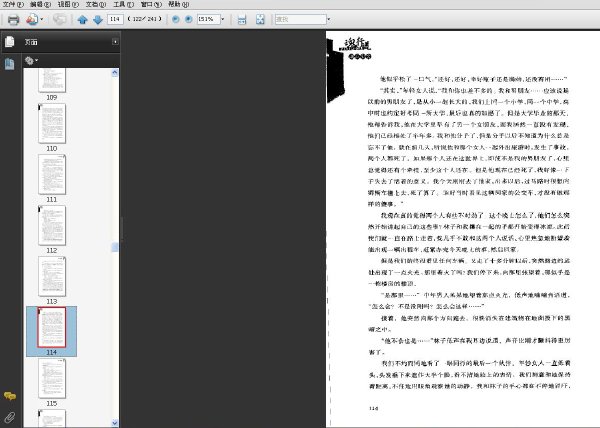Click the page number 114 printed in the page footer
600x428 pixels.
click(373, 408)
